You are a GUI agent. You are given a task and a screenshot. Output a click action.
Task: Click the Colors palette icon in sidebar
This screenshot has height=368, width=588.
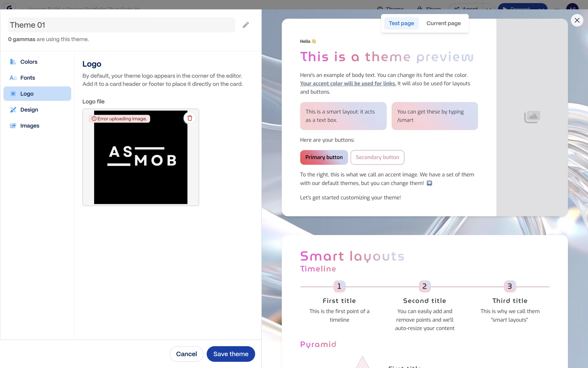[x=13, y=62]
